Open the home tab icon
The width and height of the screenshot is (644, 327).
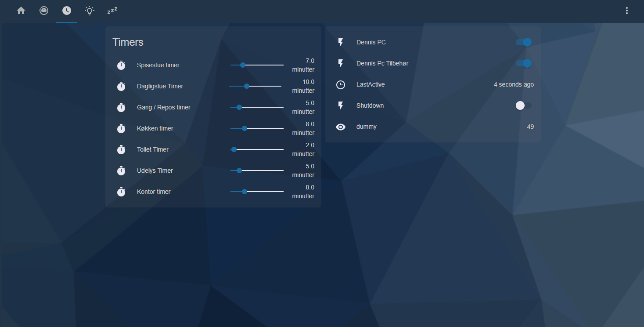[x=21, y=11]
